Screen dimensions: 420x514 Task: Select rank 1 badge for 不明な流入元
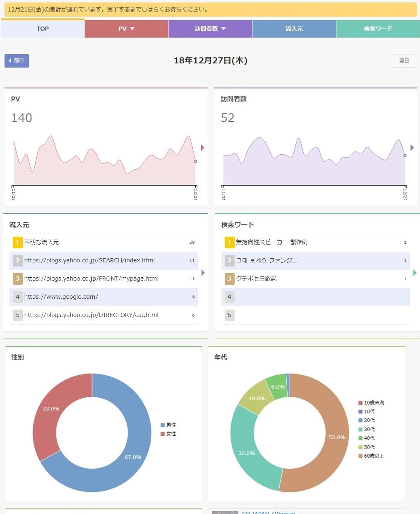click(17, 242)
